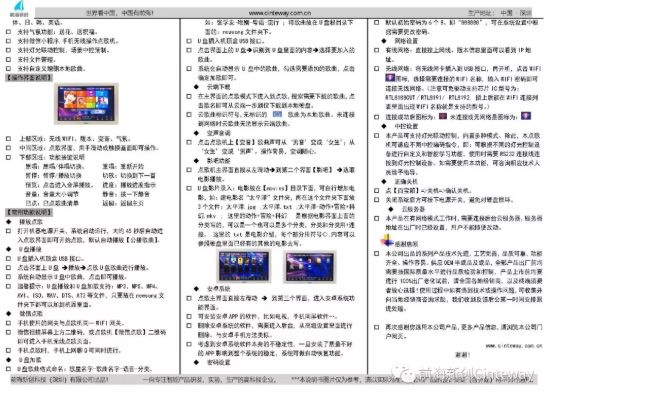This screenshot has width=645, height=399.
Task: Click the small blue cloud-song marker icon
Action: pyautogui.click(x=277, y=114)
